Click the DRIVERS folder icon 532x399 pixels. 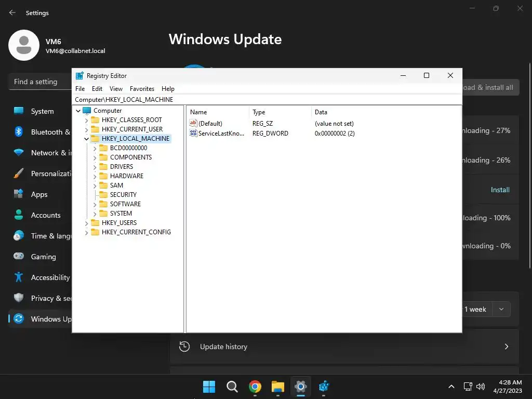click(x=103, y=167)
